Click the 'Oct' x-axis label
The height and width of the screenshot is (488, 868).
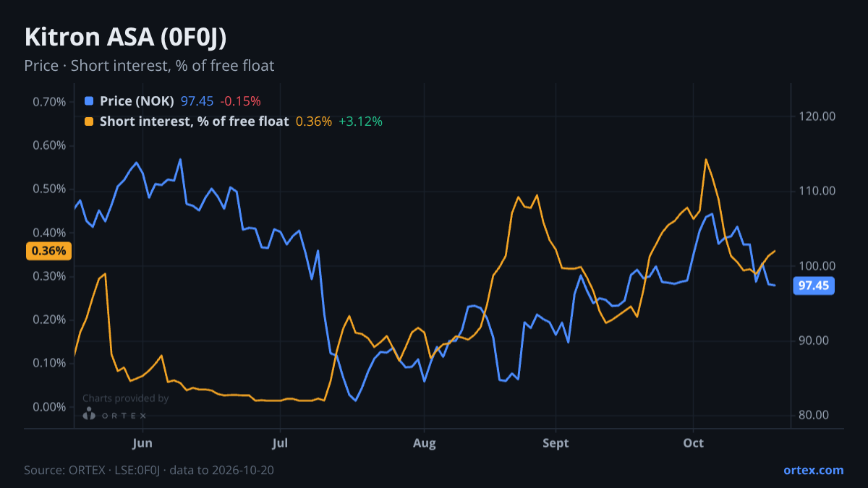[694, 443]
